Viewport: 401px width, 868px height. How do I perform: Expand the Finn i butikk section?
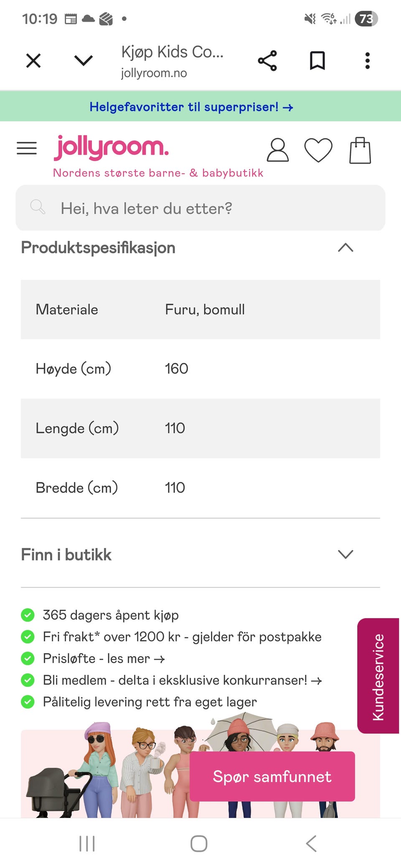(345, 555)
